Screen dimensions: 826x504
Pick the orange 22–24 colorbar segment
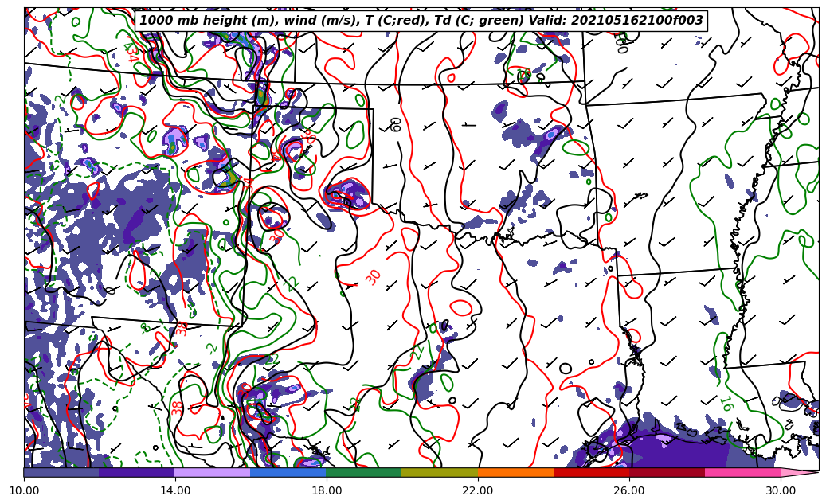[x=515, y=472]
